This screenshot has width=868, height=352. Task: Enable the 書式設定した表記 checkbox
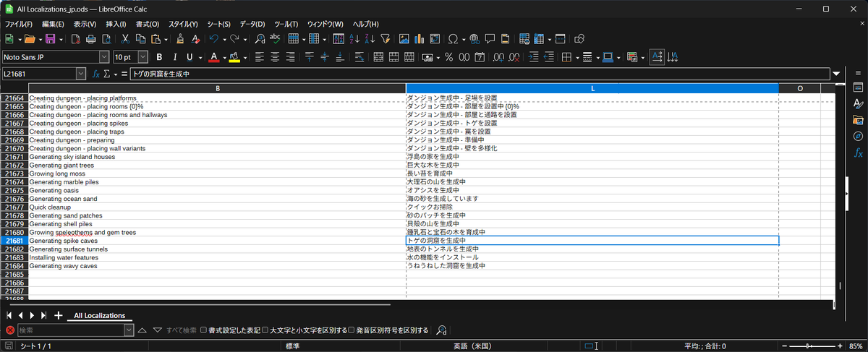tap(203, 330)
